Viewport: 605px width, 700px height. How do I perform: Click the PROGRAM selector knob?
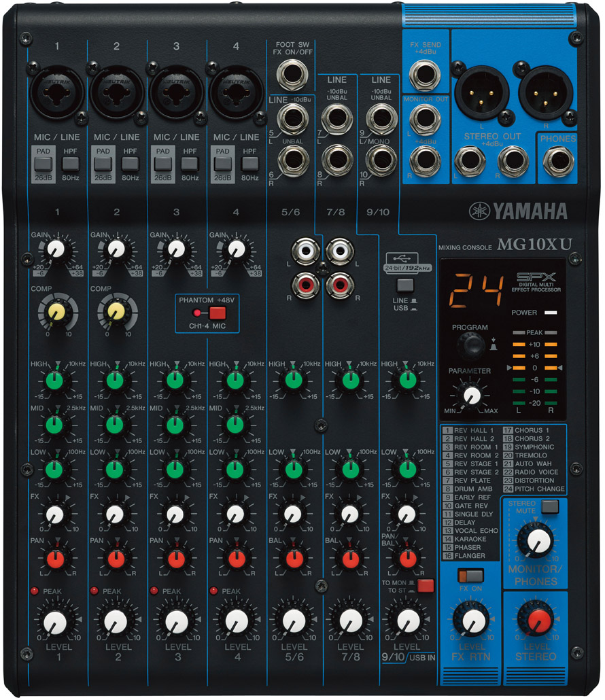(x=468, y=347)
